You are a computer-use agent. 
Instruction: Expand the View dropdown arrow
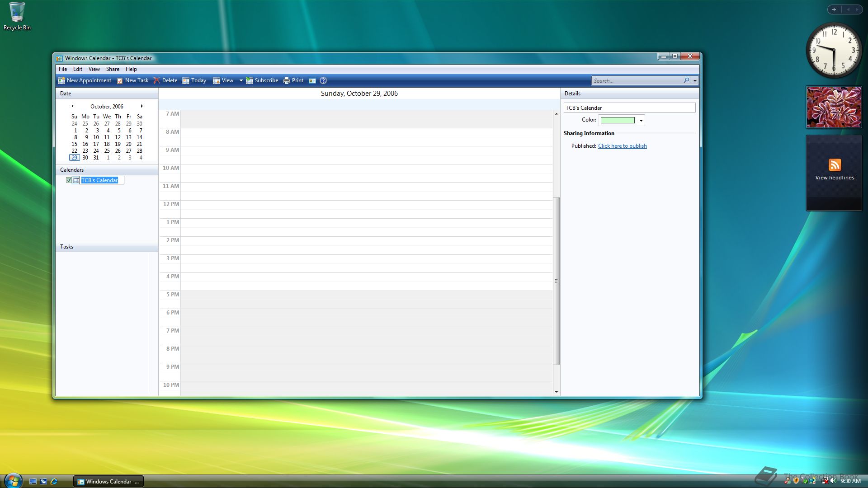241,81
